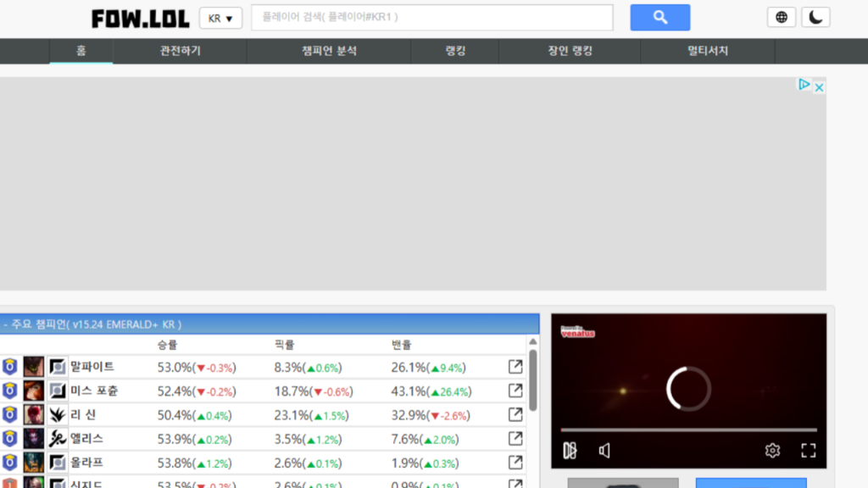The height and width of the screenshot is (488, 868).
Task: Click the player search input field
Action: tap(431, 18)
